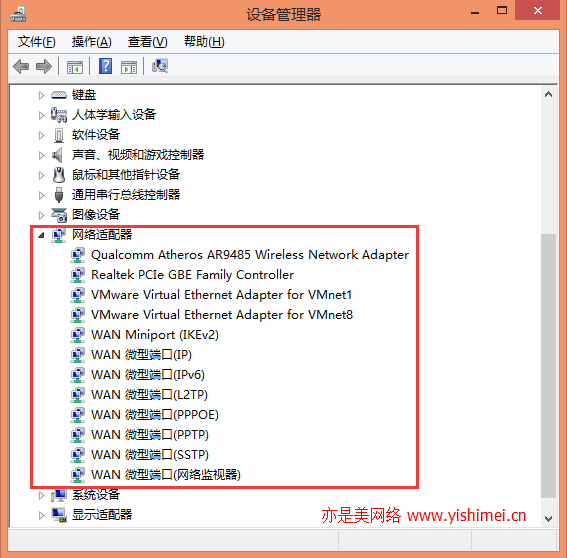This screenshot has height=558, width=567.
Task: Select WAN 微型端口(IPv6) entry
Action: coord(148,375)
